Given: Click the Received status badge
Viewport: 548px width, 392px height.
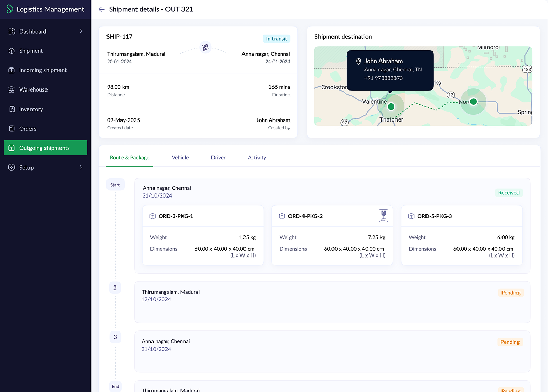Looking at the screenshot, I should (x=509, y=193).
